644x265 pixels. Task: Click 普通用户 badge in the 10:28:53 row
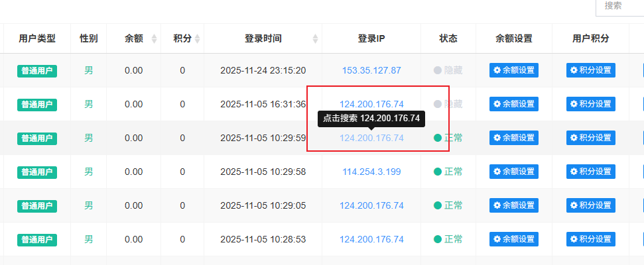37,240
